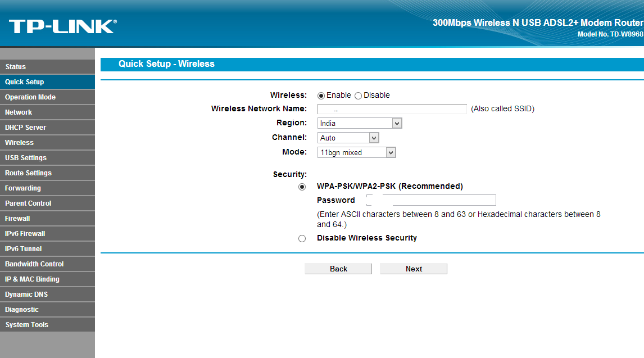Click '300Mbps Wireless N USB ADSL2+ Modem Router' title
Viewport: 644px width, 358px height.
point(538,22)
